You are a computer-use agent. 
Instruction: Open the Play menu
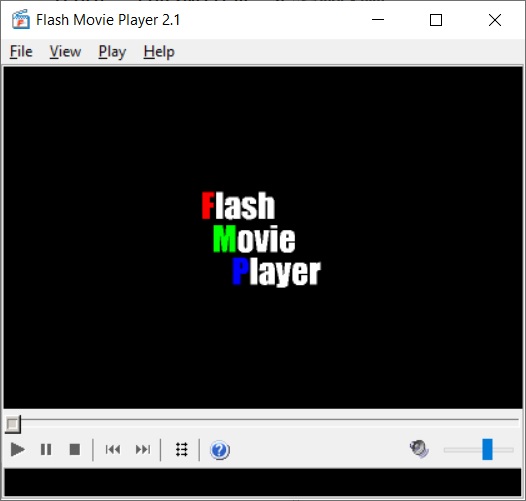112,52
